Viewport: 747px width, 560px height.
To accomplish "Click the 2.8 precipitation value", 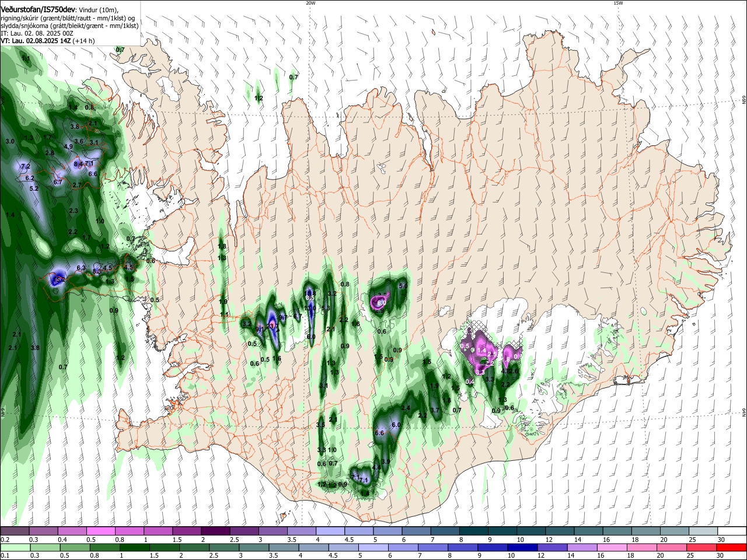I will coord(50,153).
